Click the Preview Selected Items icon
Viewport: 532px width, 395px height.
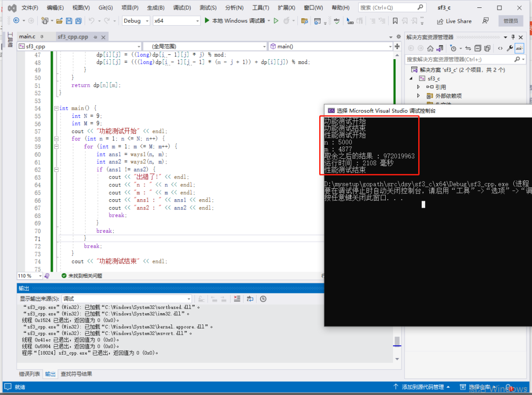point(519,48)
